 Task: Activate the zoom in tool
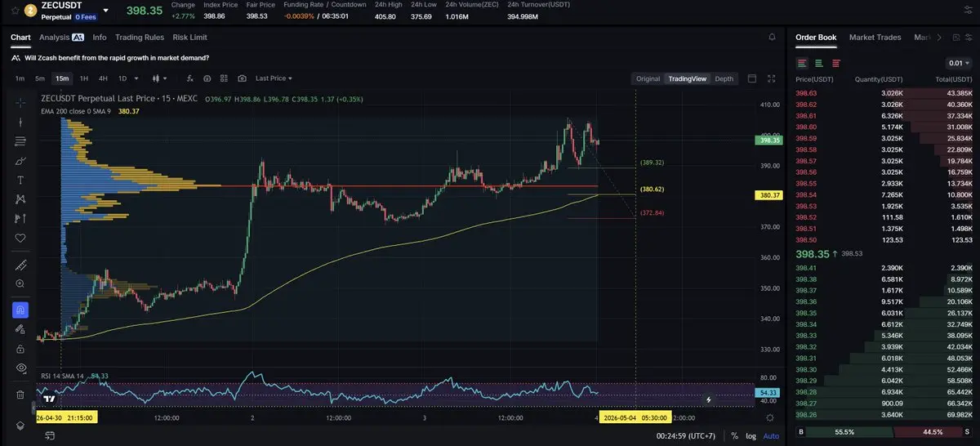click(x=20, y=283)
